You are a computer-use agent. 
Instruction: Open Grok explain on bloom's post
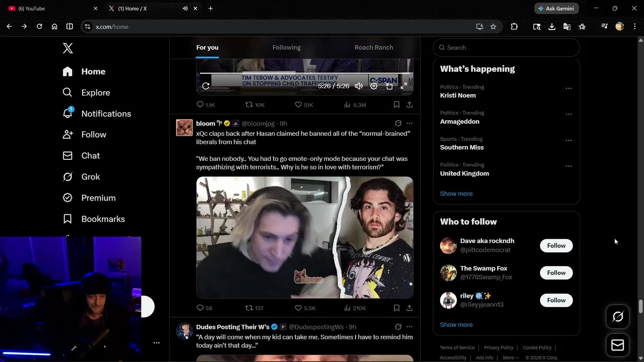tap(398, 123)
